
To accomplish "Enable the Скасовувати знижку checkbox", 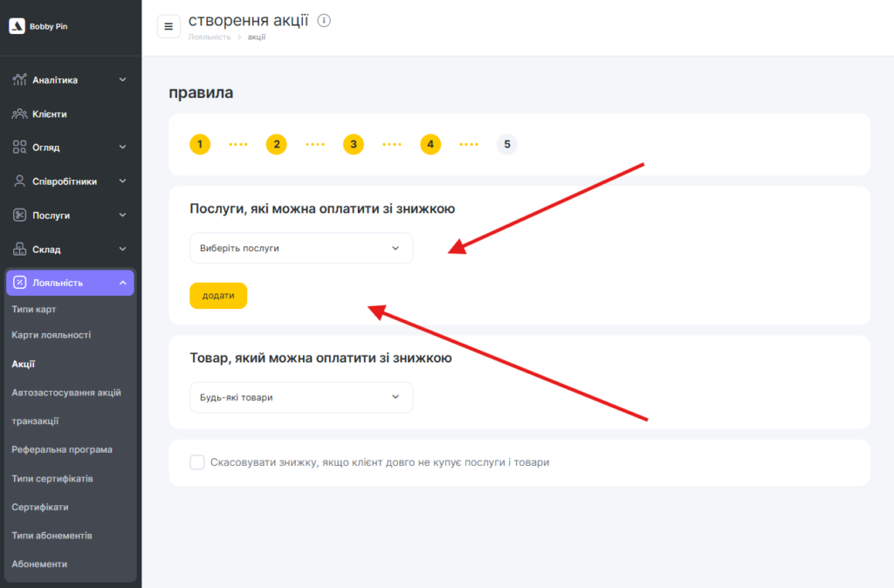I will point(197,462).
